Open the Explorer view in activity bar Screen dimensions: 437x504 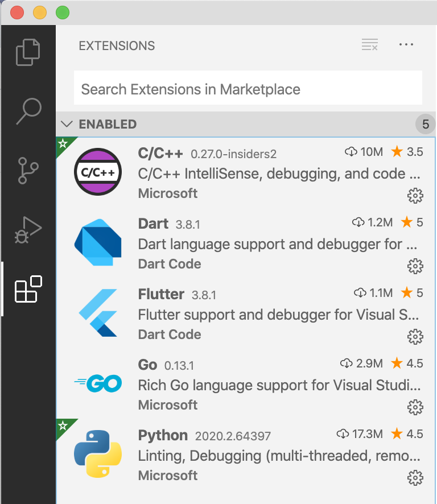click(x=28, y=52)
